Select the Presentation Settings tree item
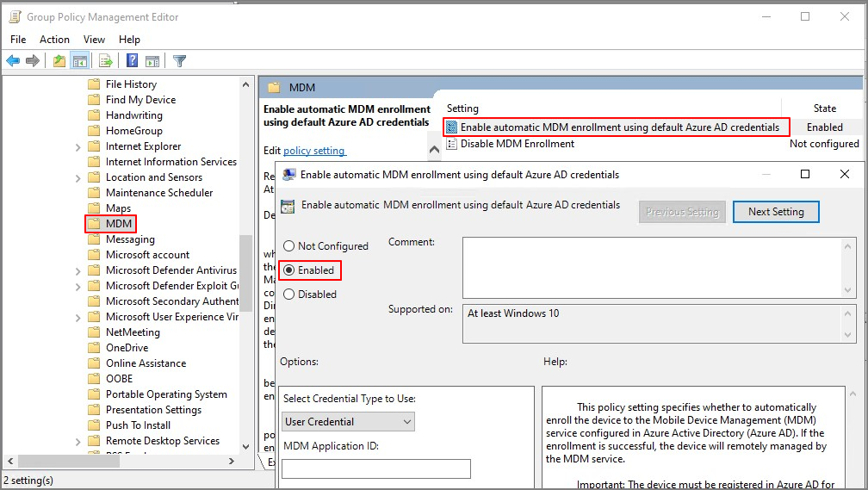The image size is (868, 490). point(154,410)
